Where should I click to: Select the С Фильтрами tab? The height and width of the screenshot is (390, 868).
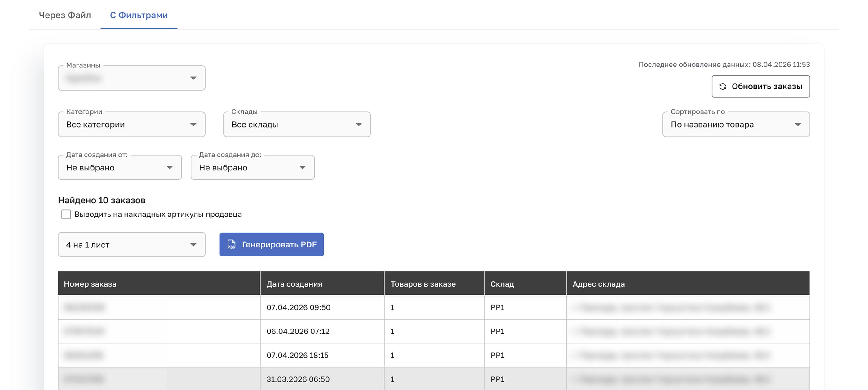pos(139,15)
